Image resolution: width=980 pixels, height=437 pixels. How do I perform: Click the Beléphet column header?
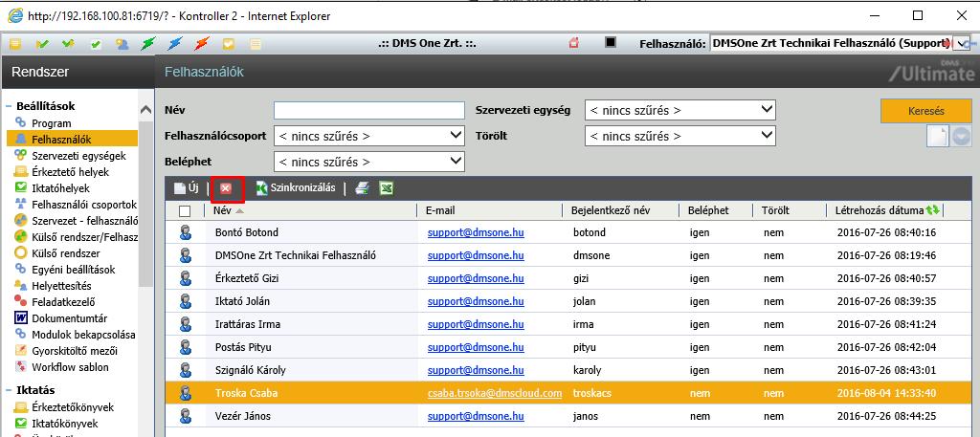708,210
